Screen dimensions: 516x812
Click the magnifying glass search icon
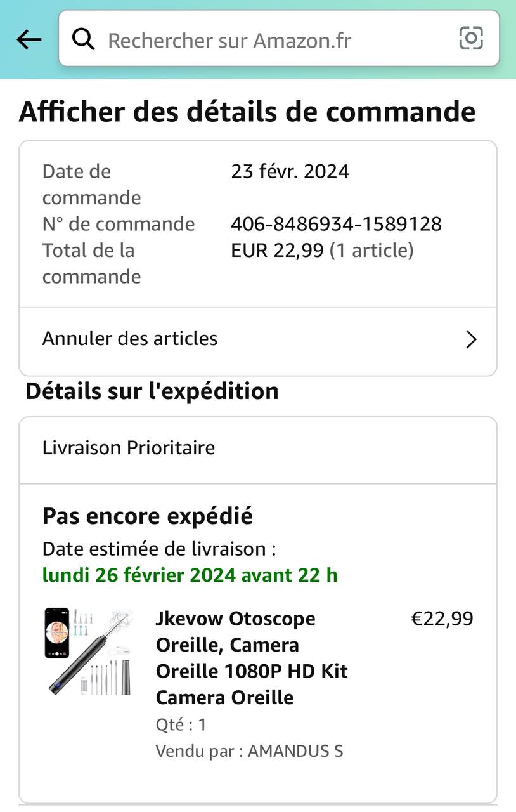[x=83, y=40]
